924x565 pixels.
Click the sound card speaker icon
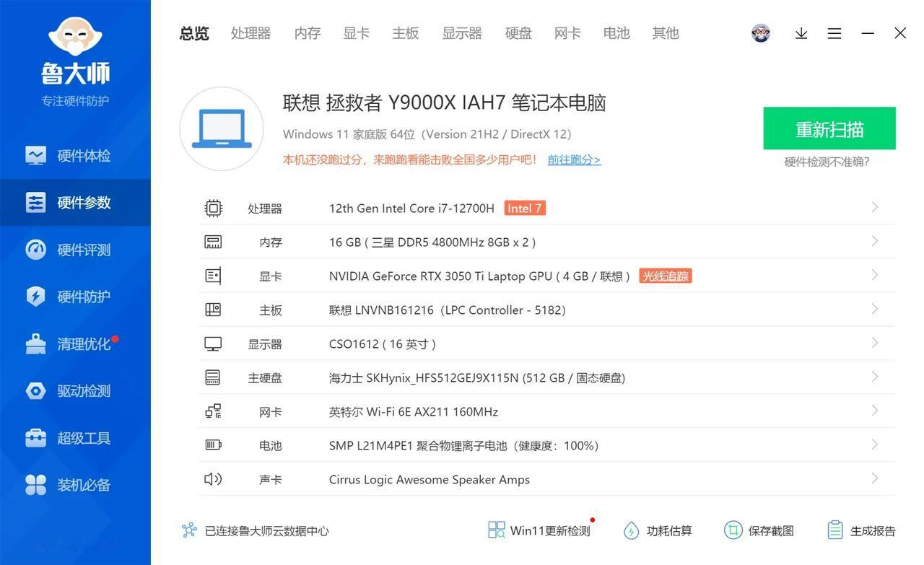(213, 479)
